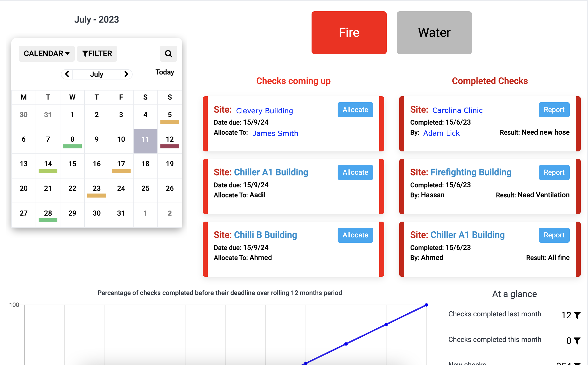The width and height of the screenshot is (588, 365).
Task: Open Adam Lick profile link
Action: (441, 133)
